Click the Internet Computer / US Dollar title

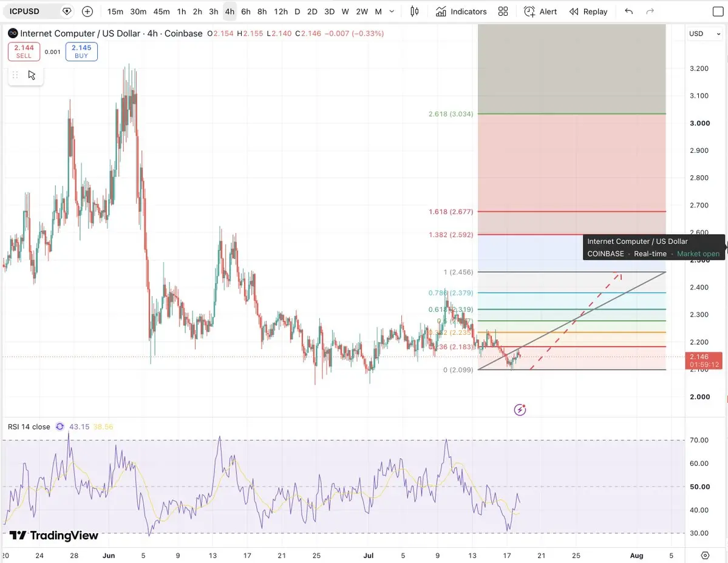[80, 33]
